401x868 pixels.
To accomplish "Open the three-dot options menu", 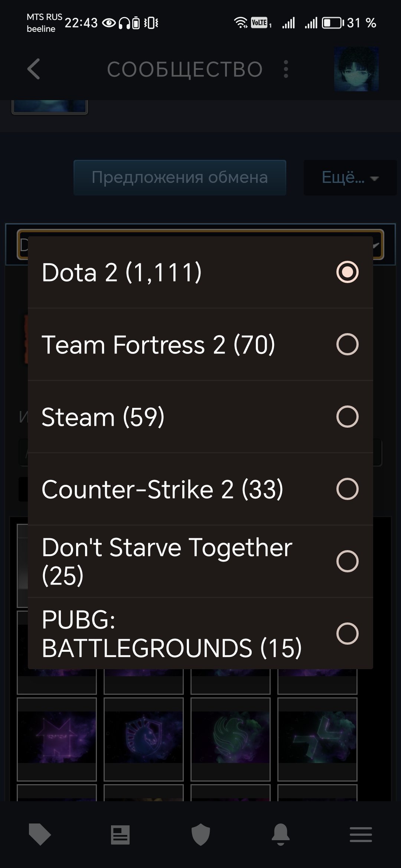I will pos(286,69).
